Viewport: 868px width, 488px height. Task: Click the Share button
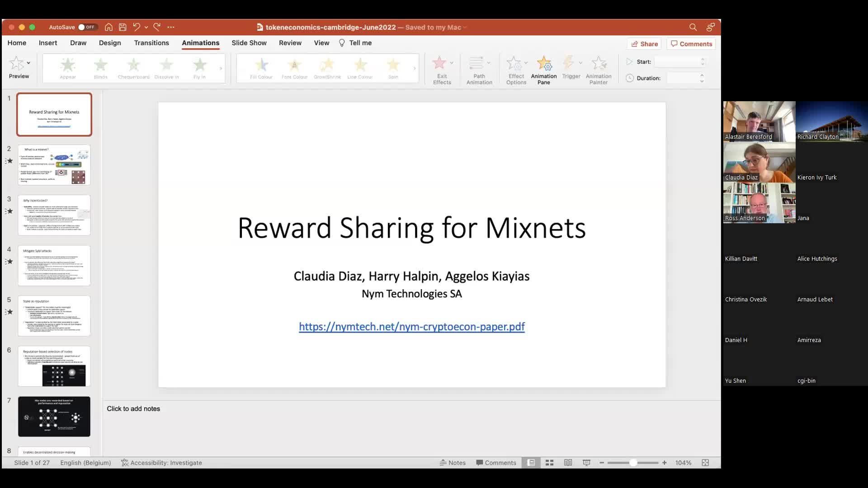[644, 44]
